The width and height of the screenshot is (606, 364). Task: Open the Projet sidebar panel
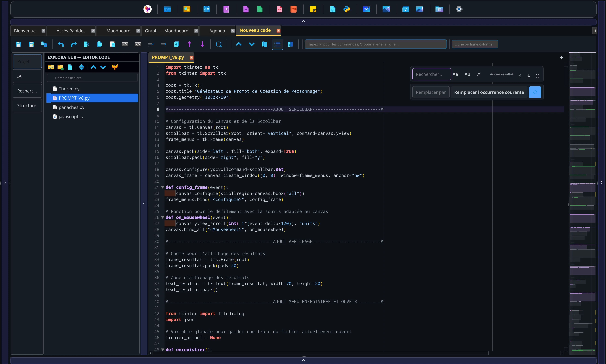point(27,61)
